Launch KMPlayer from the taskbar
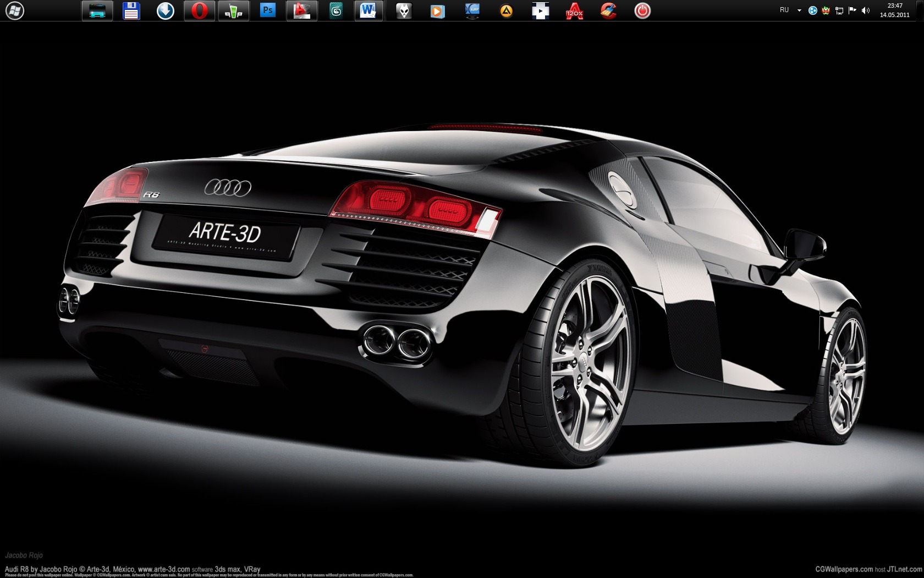Viewport: 924px width, 578px height. pos(472,10)
